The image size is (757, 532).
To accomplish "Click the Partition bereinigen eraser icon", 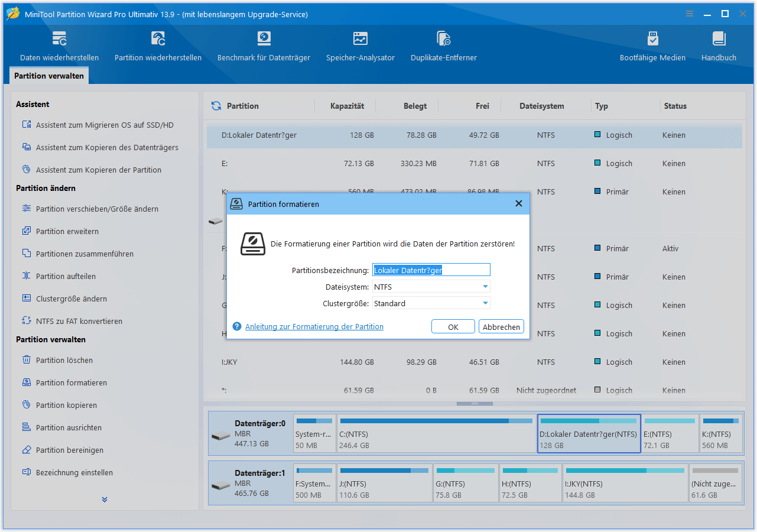I will click(26, 450).
